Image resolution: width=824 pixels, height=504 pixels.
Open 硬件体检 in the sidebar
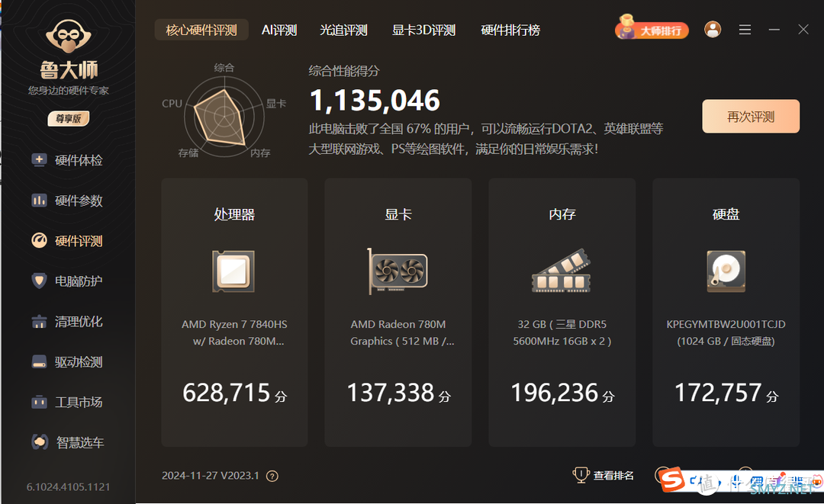pos(67,160)
